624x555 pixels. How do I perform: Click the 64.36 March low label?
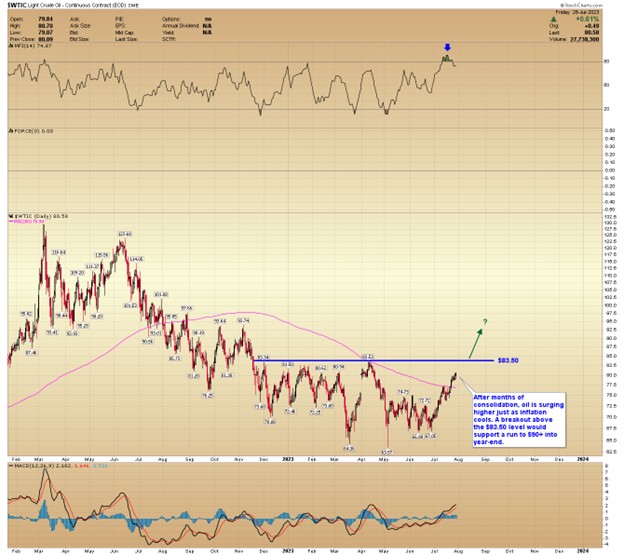click(x=349, y=449)
